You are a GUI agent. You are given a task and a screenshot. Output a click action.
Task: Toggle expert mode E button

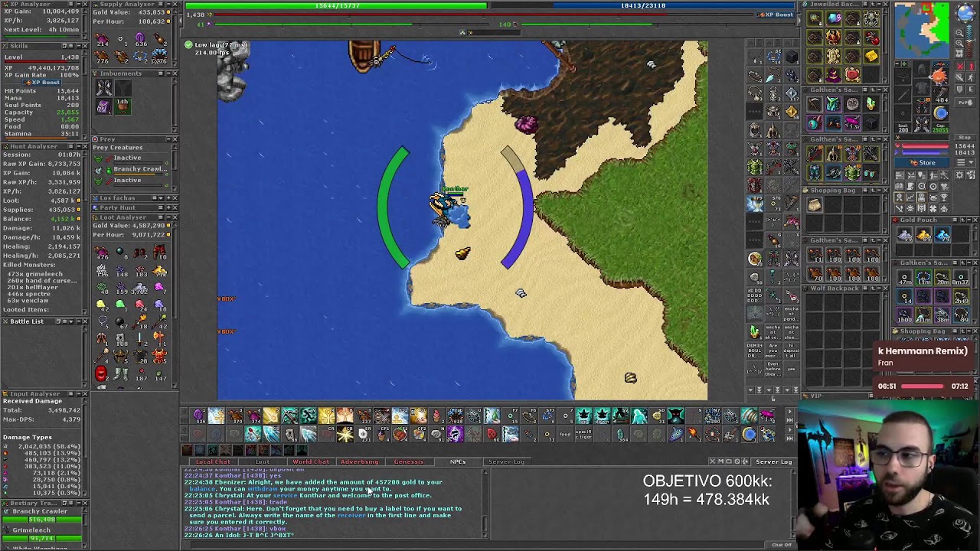[970, 90]
